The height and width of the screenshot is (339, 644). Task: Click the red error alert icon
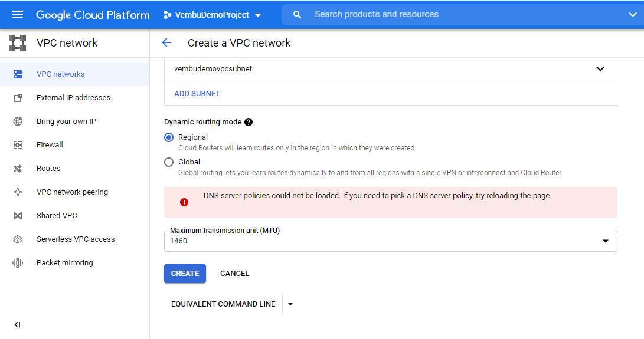pyautogui.click(x=184, y=202)
